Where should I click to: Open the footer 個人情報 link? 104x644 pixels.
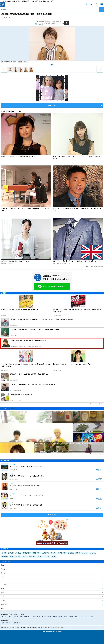pos(71,617)
